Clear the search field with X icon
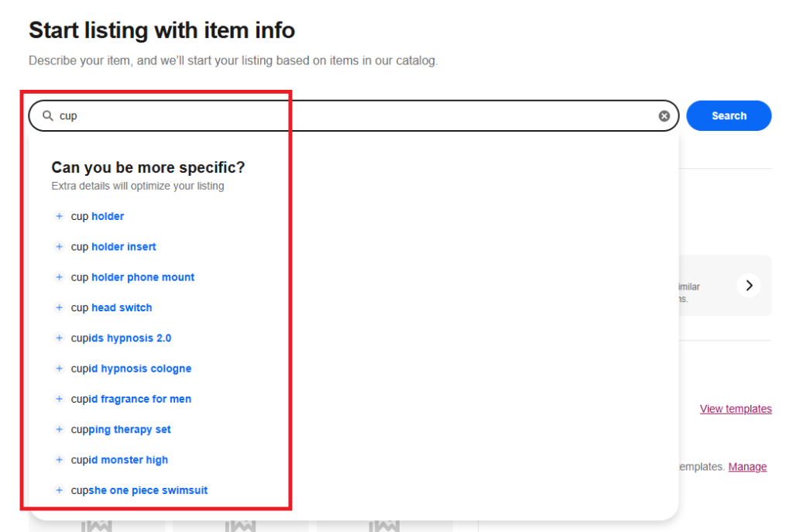793x532 pixels. pos(664,116)
